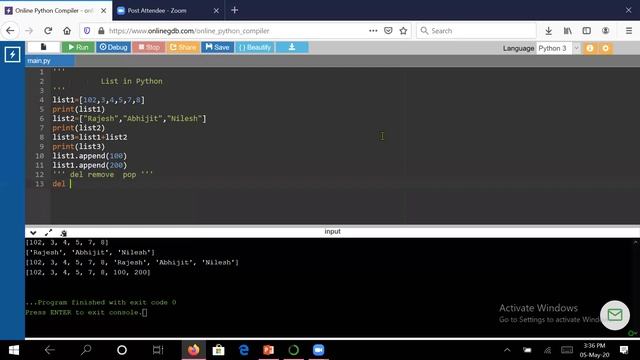This screenshot has width=640, height=360.
Task: Show hidden system tray icons
Action: (507, 350)
